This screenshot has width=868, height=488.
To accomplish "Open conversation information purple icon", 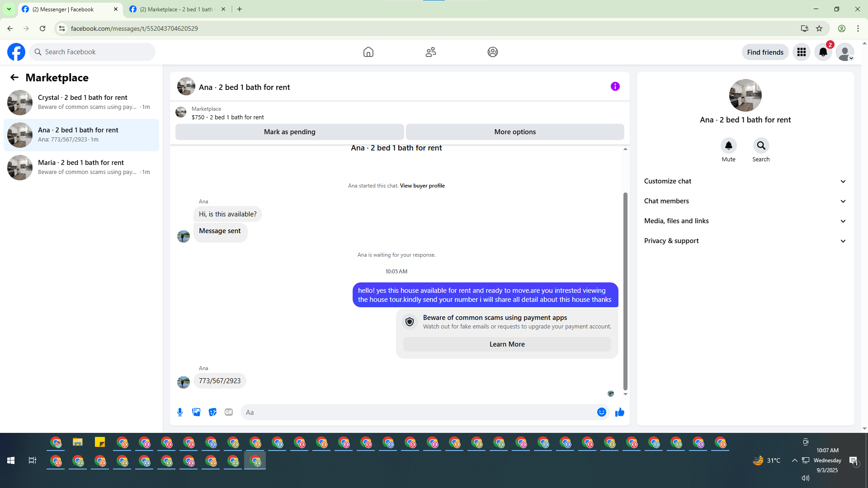I will click(x=615, y=86).
